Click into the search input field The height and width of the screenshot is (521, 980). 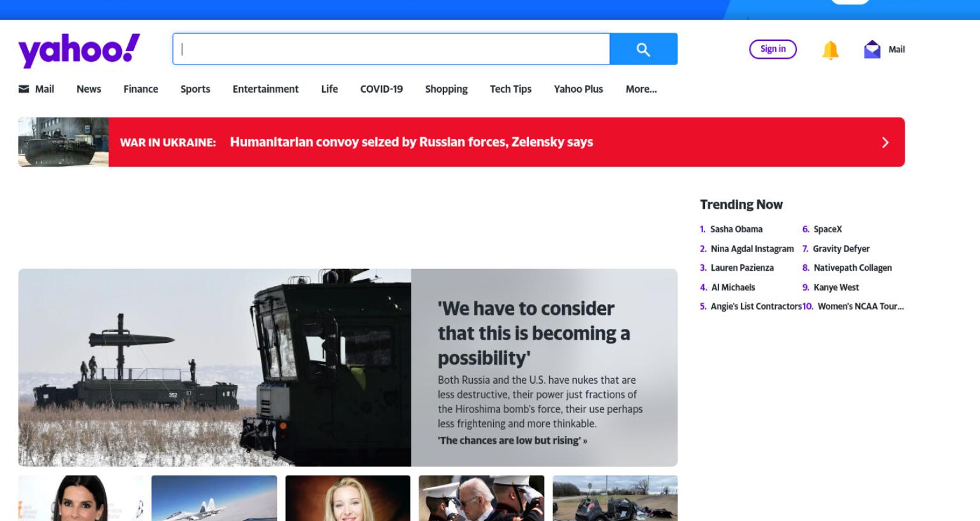391,49
